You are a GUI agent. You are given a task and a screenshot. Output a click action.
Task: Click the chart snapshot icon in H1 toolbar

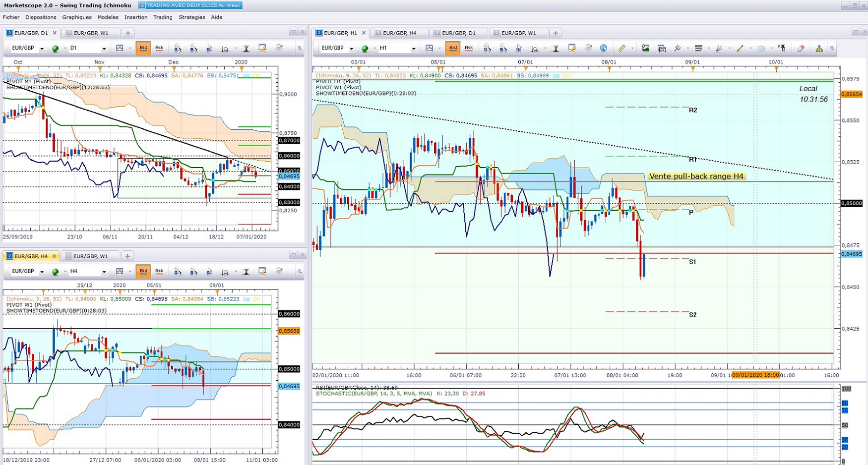pyautogui.click(x=661, y=48)
